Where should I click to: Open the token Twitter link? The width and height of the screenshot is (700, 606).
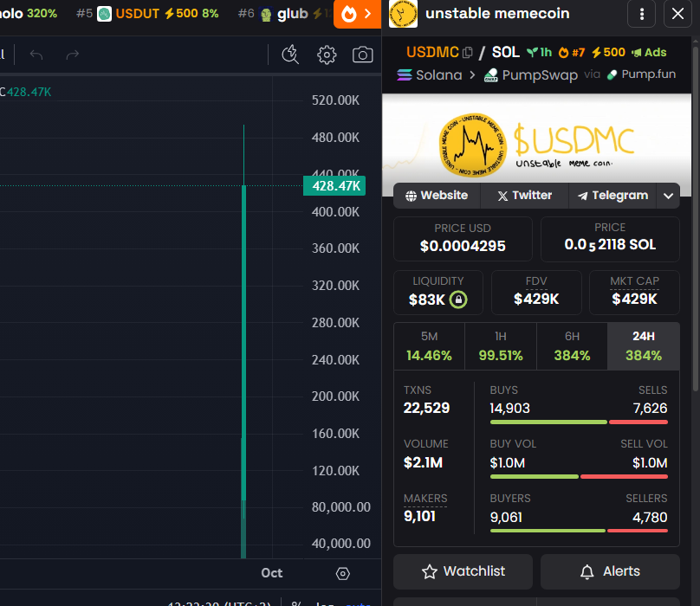click(x=524, y=196)
